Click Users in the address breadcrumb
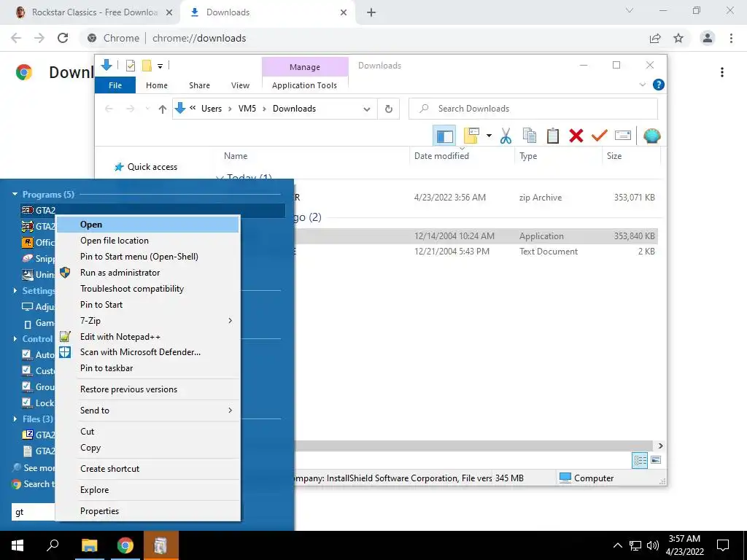The image size is (747, 560). pos(212,109)
